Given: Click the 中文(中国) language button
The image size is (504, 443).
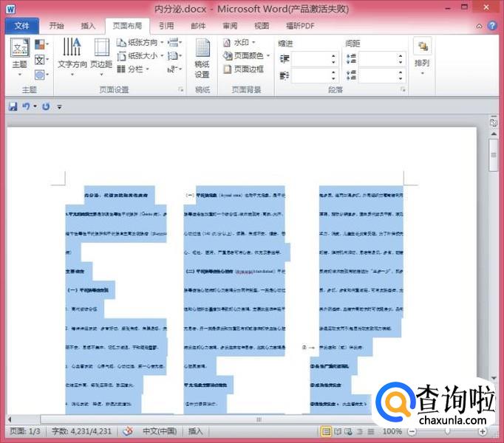Looking at the screenshot, I should [159, 431].
